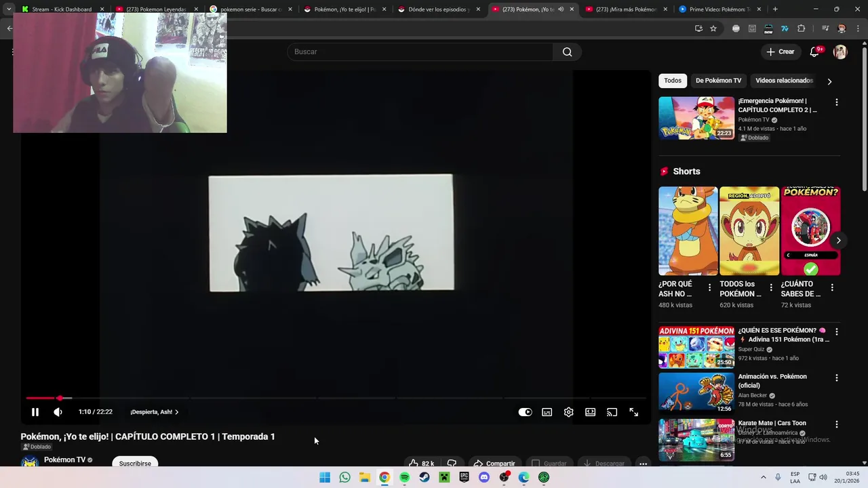Switch to 'Stream - Kick Dashboard' browser tab
Image resolution: width=868 pixels, height=488 pixels.
62,9
